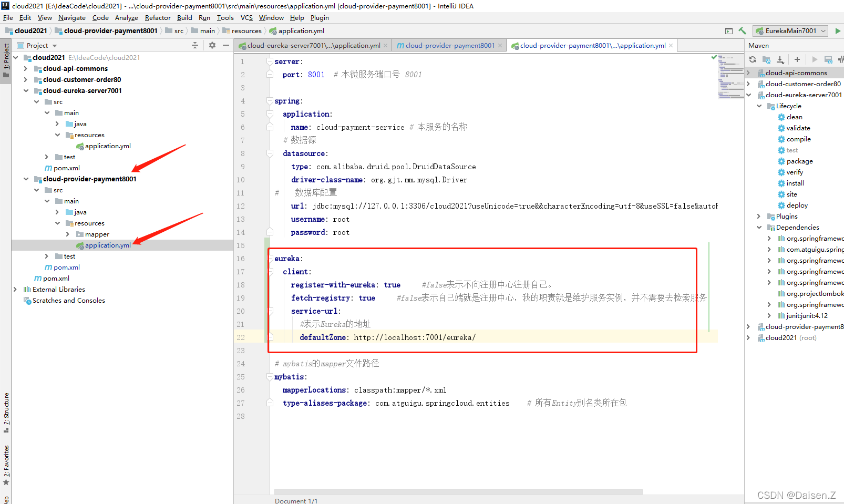
Task: Select the Maven deploy goal
Action: pyautogui.click(x=797, y=205)
